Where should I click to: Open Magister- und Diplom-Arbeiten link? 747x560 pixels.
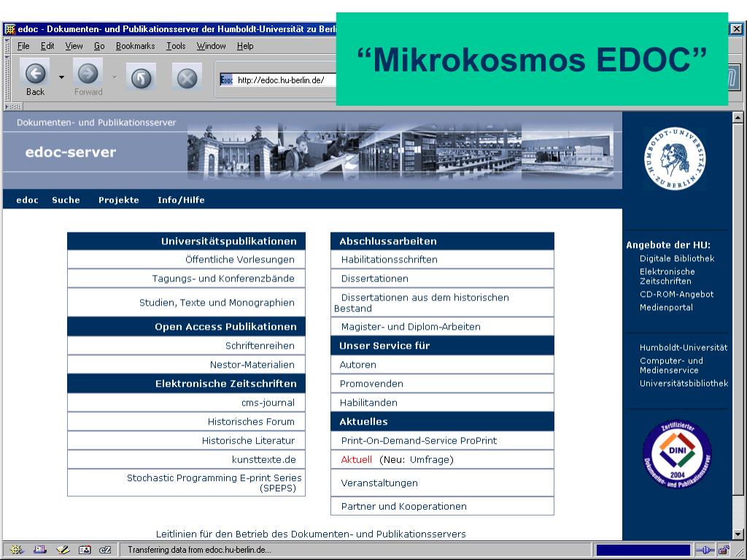pos(411,327)
